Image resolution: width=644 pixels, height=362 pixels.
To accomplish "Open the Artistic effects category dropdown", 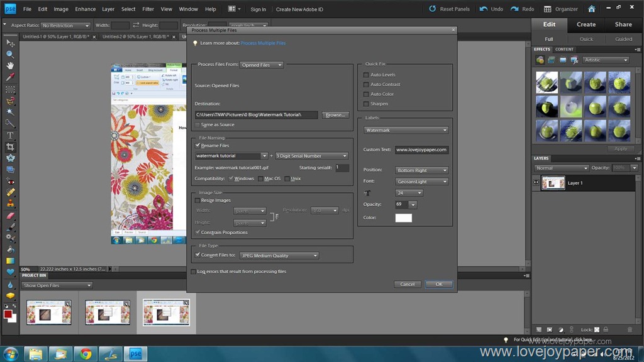I will point(606,60).
